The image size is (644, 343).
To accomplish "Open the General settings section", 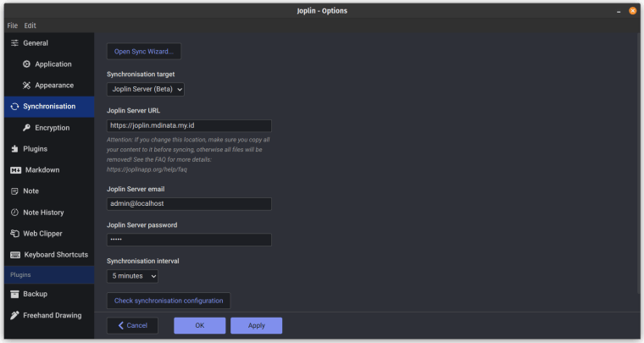I will [49, 43].
